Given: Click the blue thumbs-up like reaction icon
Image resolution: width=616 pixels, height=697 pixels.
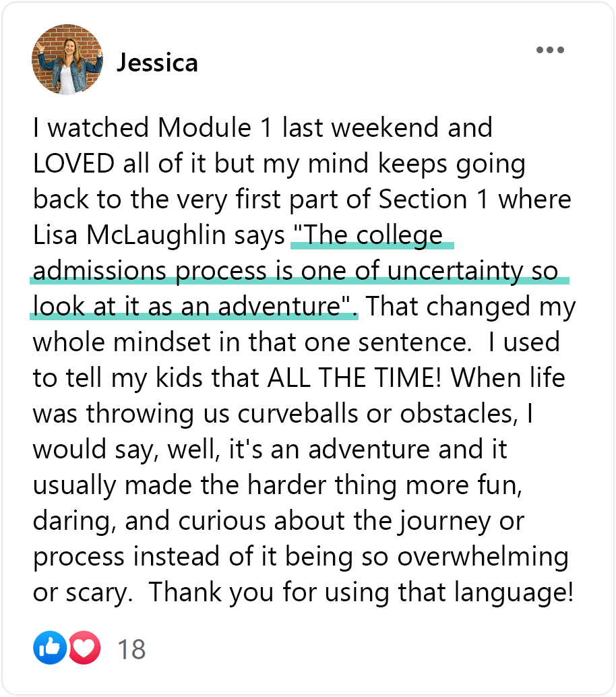Looking at the screenshot, I should pos(50,648).
